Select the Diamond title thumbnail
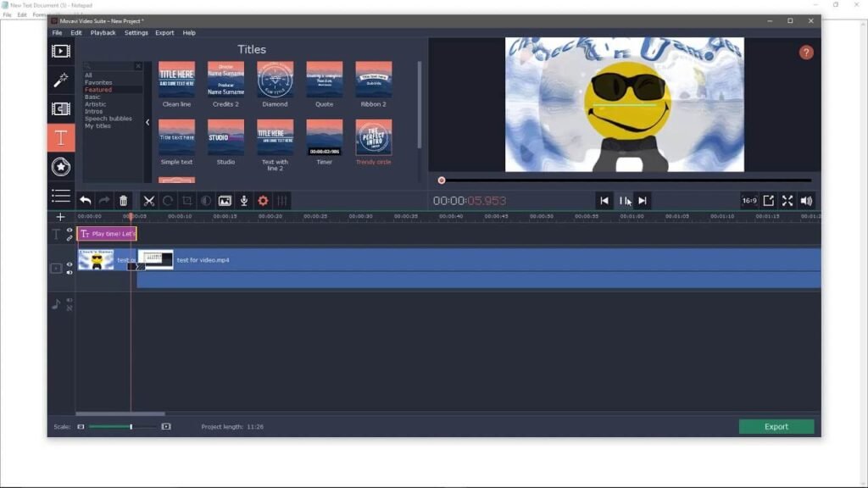 click(x=275, y=79)
